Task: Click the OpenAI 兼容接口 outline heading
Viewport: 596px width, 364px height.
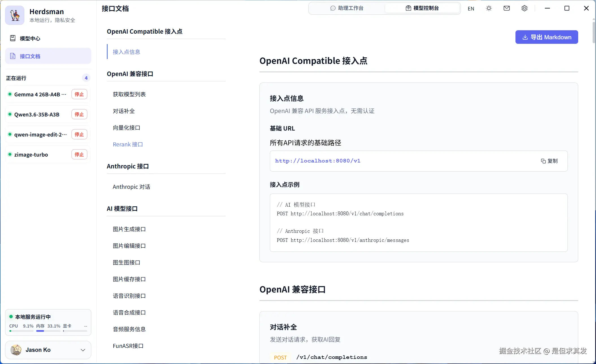Action: click(x=130, y=74)
